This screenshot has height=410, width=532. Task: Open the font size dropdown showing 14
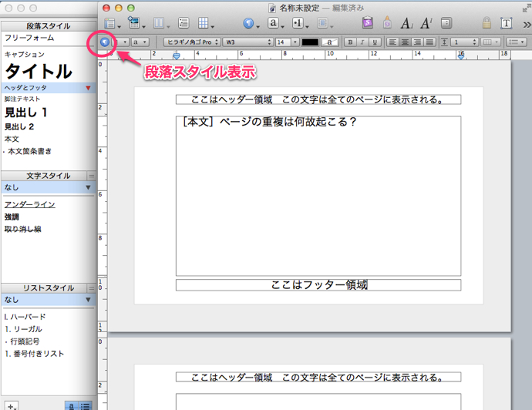tap(286, 42)
